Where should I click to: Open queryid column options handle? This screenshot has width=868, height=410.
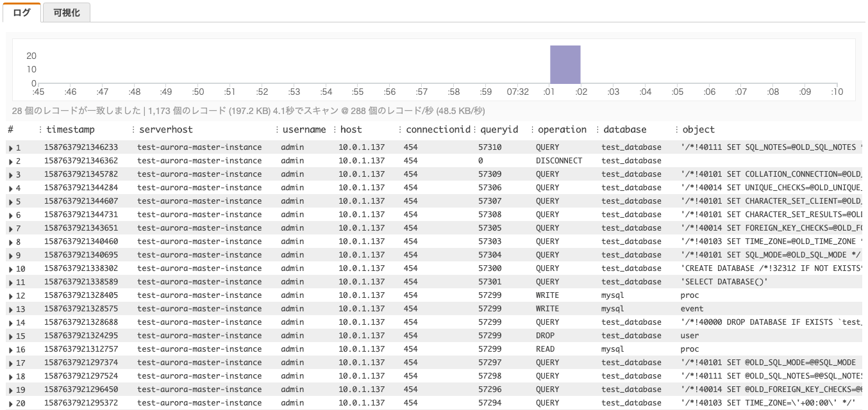click(x=475, y=129)
